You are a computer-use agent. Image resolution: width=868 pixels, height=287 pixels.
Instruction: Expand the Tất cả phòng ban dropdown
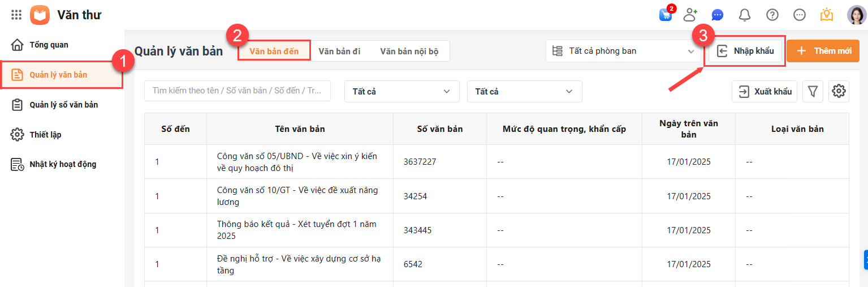[624, 51]
